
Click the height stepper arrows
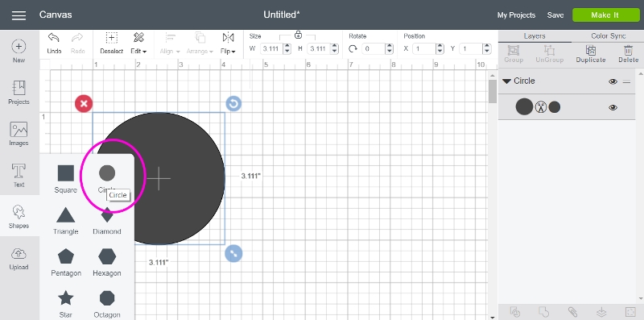[x=335, y=48]
